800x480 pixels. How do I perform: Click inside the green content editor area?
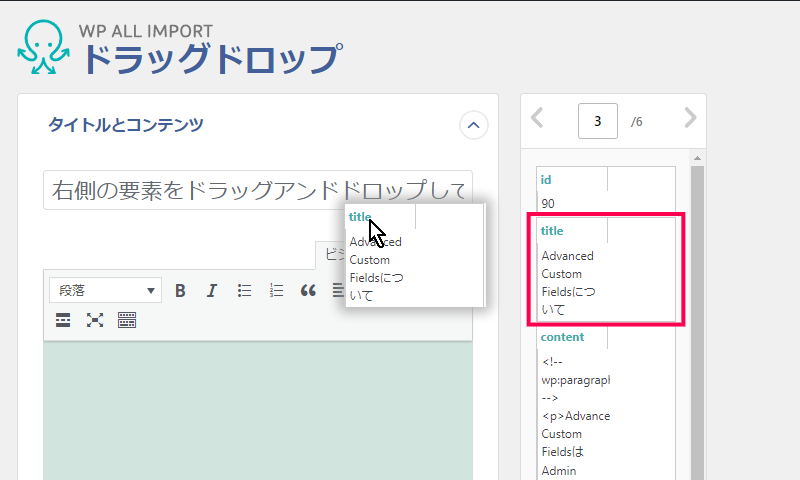pos(258,411)
